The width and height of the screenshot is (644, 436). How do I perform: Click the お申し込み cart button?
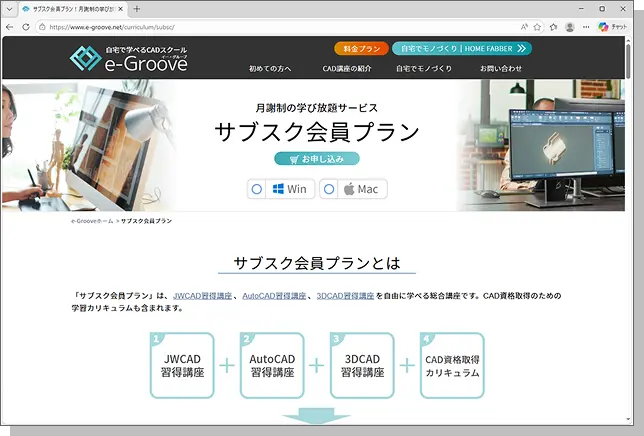(317, 159)
